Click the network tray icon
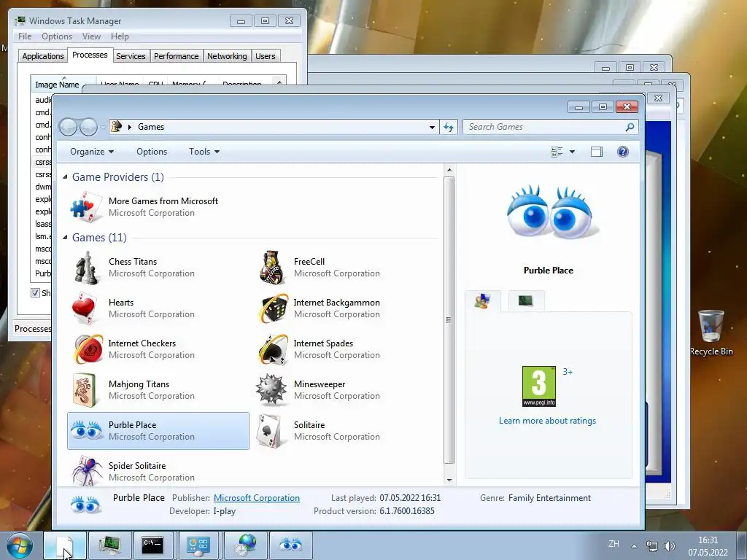This screenshot has height=560, width=747. [651, 545]
